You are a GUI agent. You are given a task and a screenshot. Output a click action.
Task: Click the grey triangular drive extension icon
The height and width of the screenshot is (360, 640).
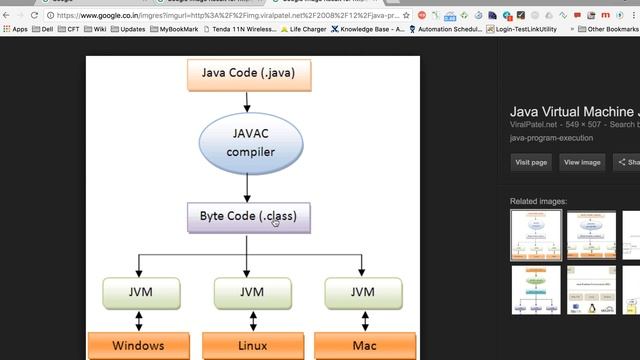(x=549, y=16)
